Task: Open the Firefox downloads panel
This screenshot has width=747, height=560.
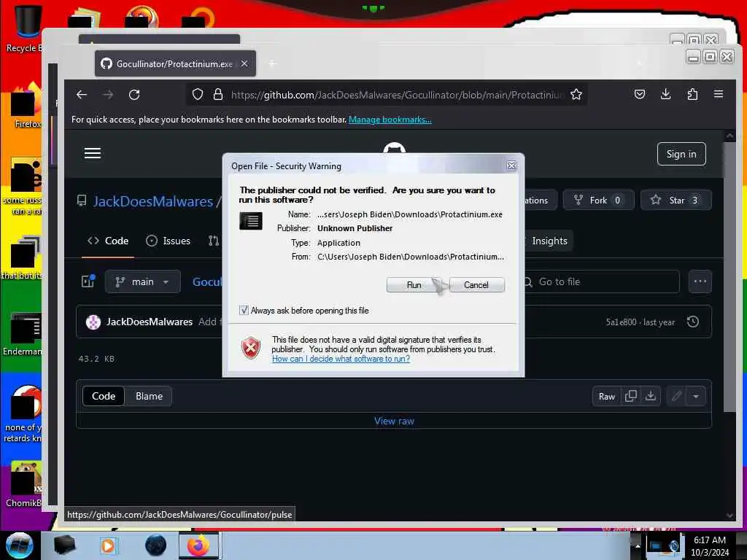Action: 666,94
